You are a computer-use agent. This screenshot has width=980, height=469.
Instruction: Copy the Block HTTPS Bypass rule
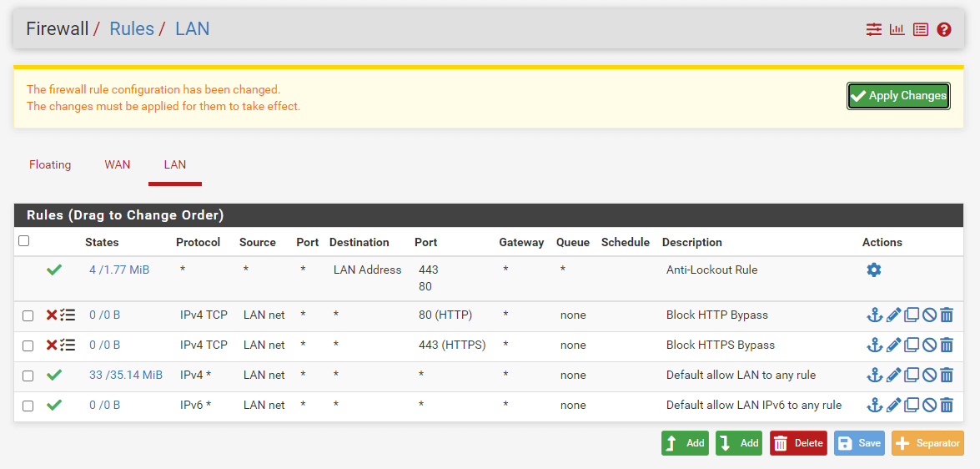click(x=912, y=345)
